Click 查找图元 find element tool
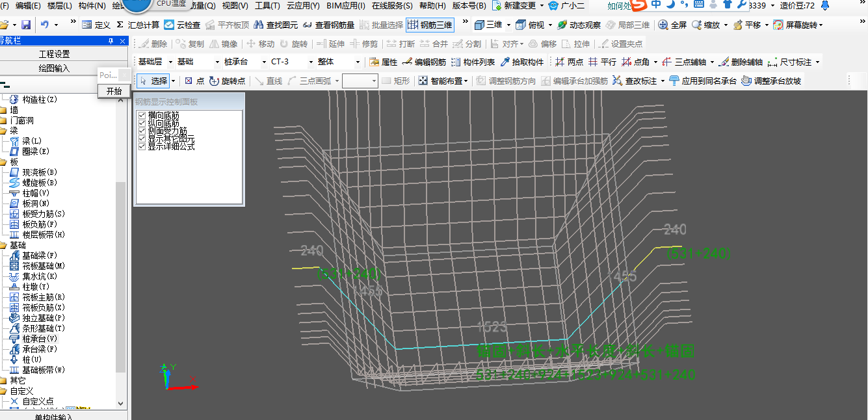The width and height of the screenshot is (868, 420). click(x=276, y=25)
